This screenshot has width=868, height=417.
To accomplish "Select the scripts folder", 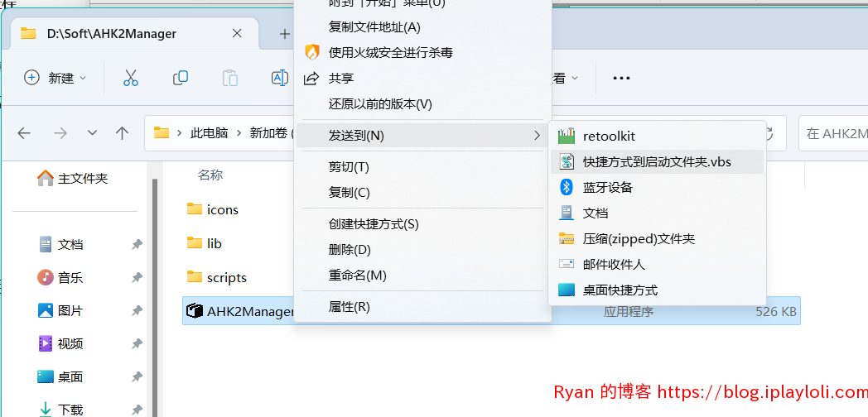I will click(x=216, y=277).
